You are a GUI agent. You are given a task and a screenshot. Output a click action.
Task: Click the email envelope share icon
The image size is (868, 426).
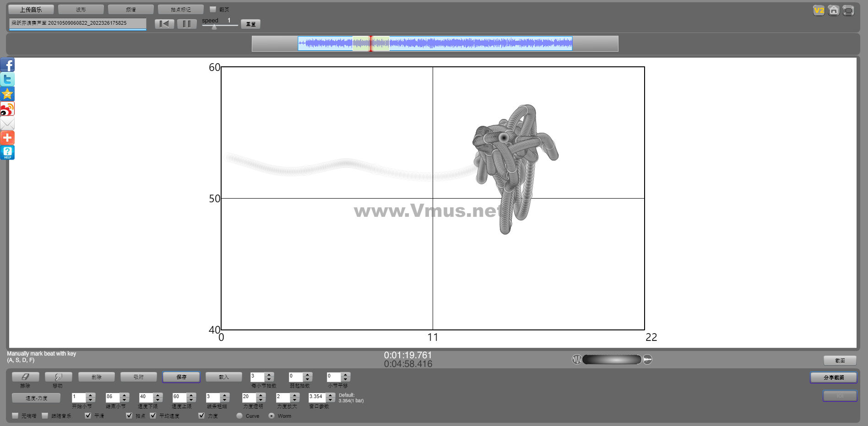(x=7, y=124)
